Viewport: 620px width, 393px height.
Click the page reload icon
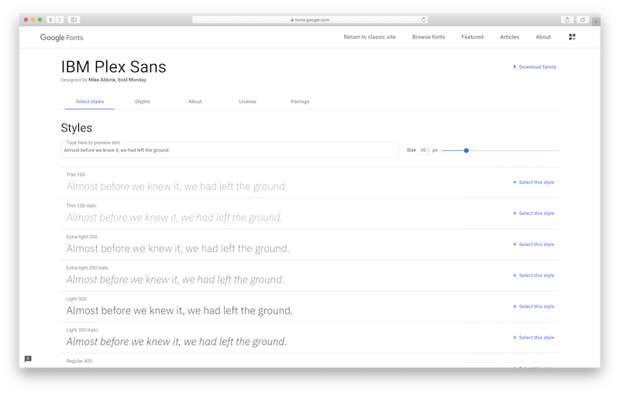(x=423, y=20)
